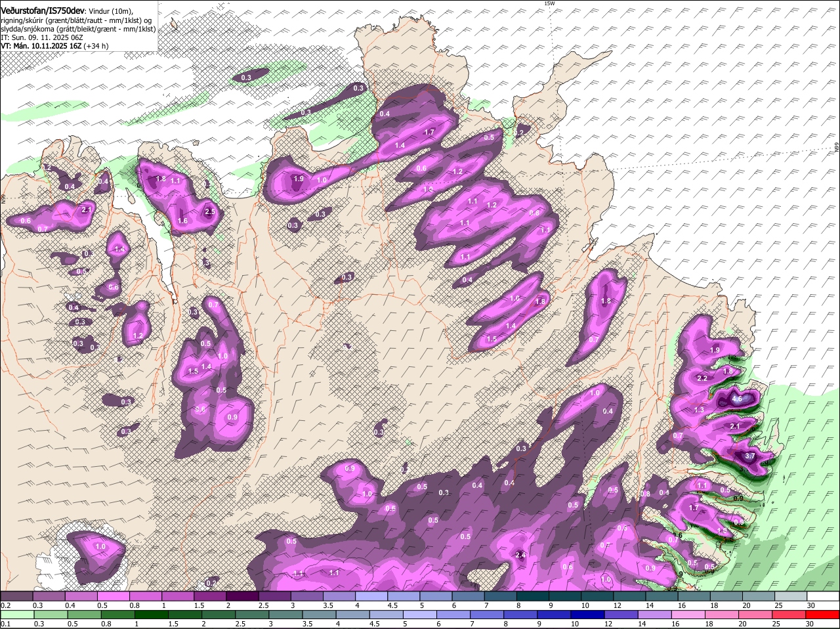Click the '(+34 h)' forecast offset text
The width and height of the screenshot is (840, 629).
click(x=96, y=46)
